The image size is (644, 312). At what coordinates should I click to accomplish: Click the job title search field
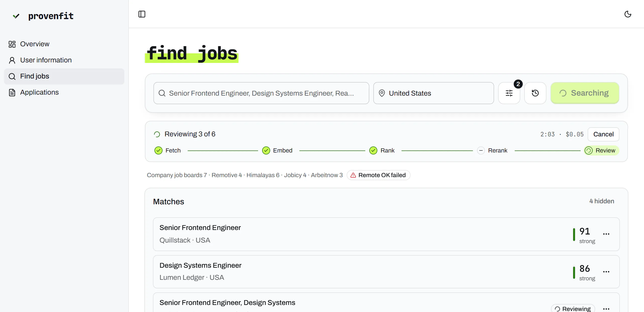click(261, 93)
